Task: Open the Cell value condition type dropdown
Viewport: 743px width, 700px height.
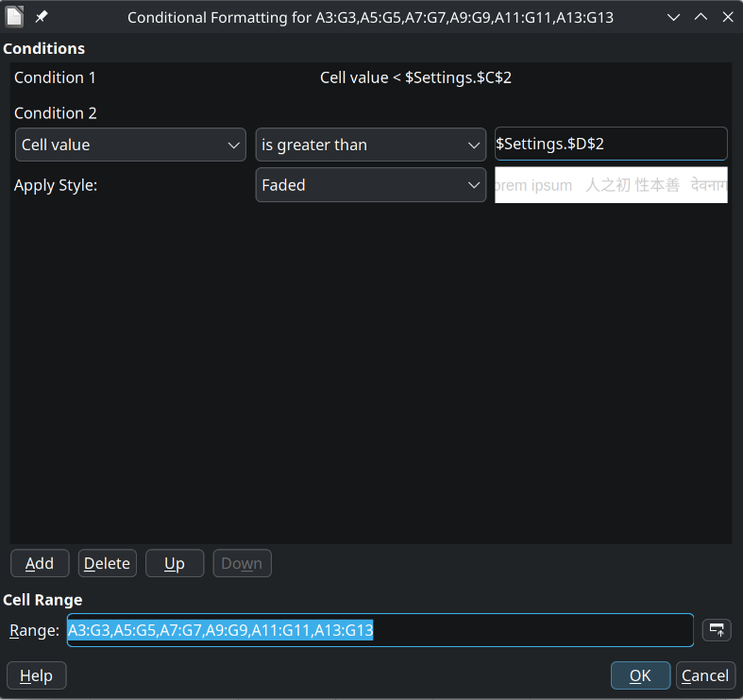Action: [130, 145]
